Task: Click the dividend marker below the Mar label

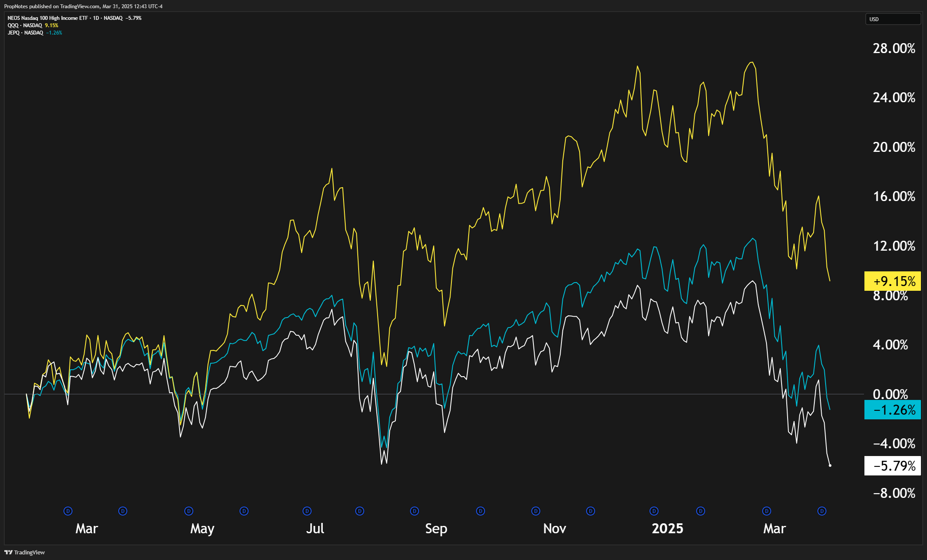Action: point(67,511)
